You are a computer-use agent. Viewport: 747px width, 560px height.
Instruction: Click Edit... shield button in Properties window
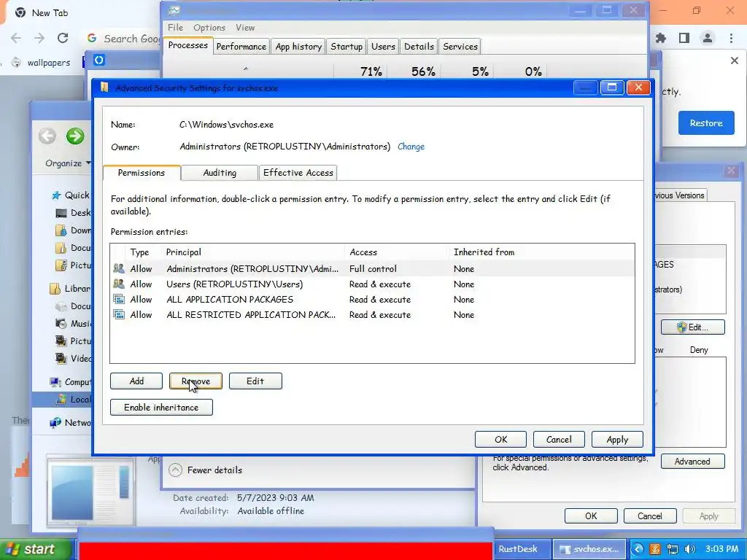coord(693,327)
